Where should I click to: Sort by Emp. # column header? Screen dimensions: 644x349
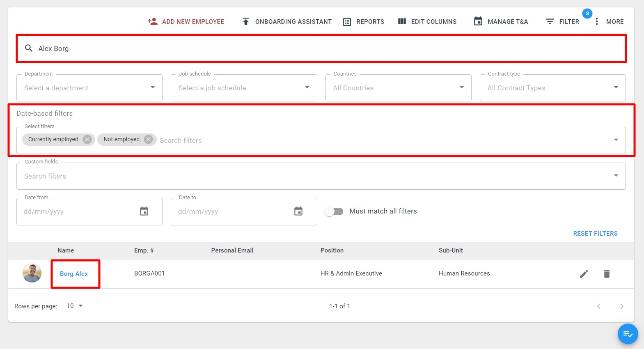coord(144,250)
